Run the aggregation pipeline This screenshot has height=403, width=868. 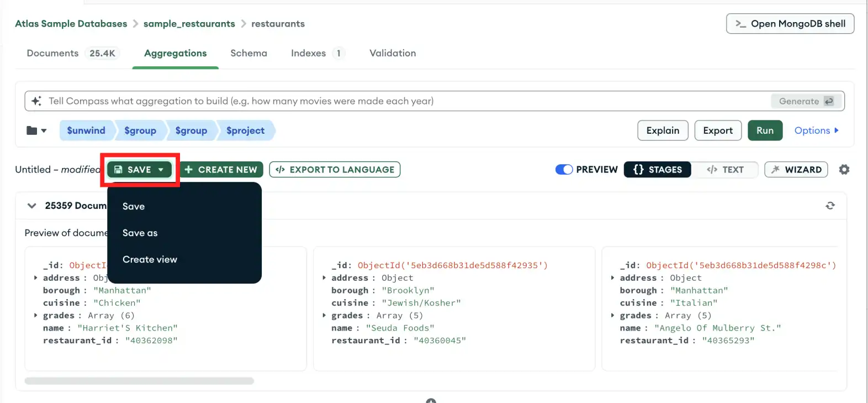(765, 130)
